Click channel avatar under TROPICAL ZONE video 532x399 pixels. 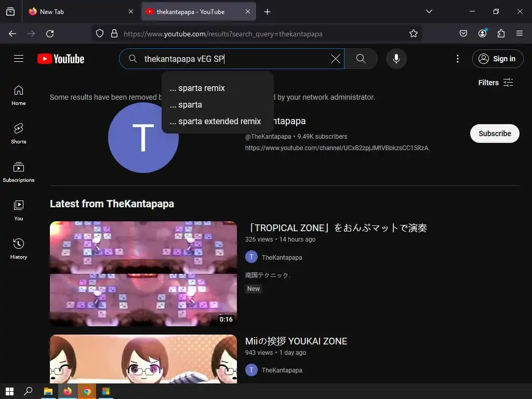pyautogui.click(x=251, y=257)
